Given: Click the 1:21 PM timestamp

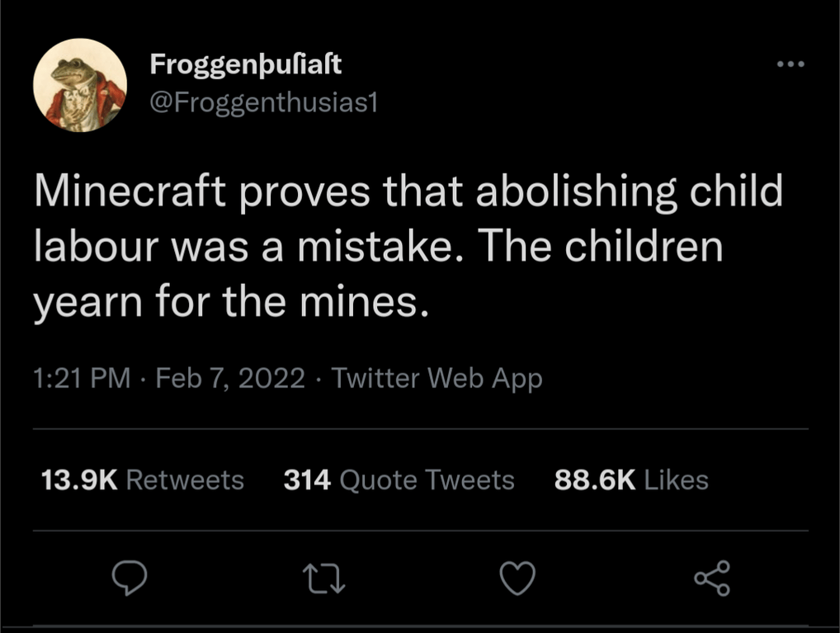Looking at the screenshot, I should coord(82,378).
